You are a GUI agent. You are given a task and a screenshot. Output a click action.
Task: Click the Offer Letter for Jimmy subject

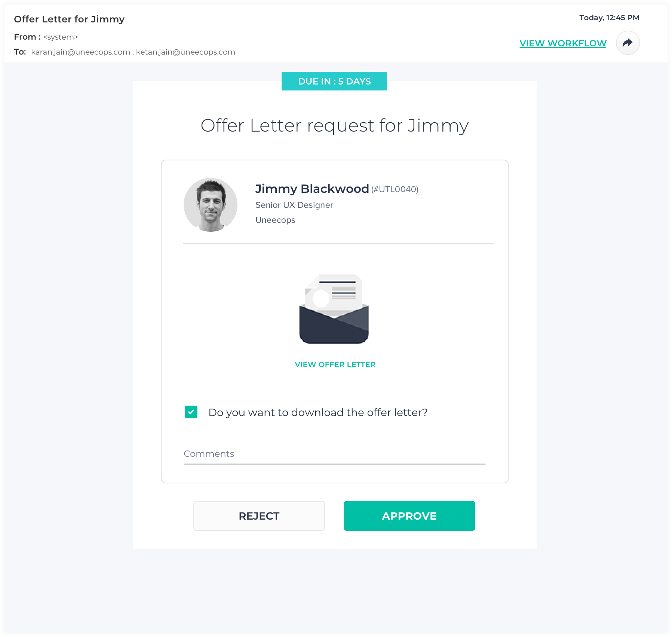(69, 19)
